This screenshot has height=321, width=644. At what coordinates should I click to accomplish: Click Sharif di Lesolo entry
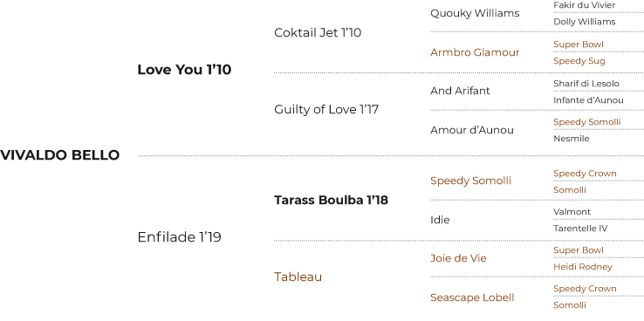(x=586, y=84)
